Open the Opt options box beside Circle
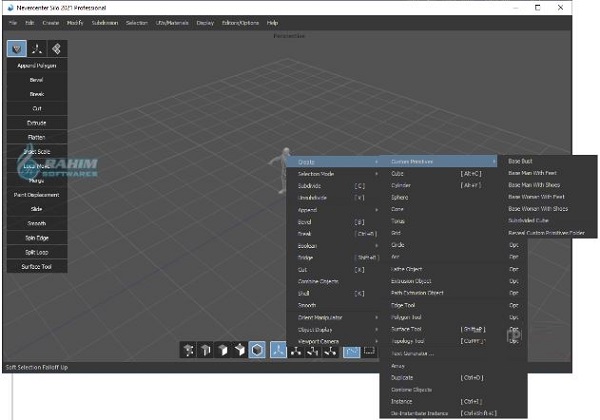The image size is (600, 420). (x=514, y=245)
